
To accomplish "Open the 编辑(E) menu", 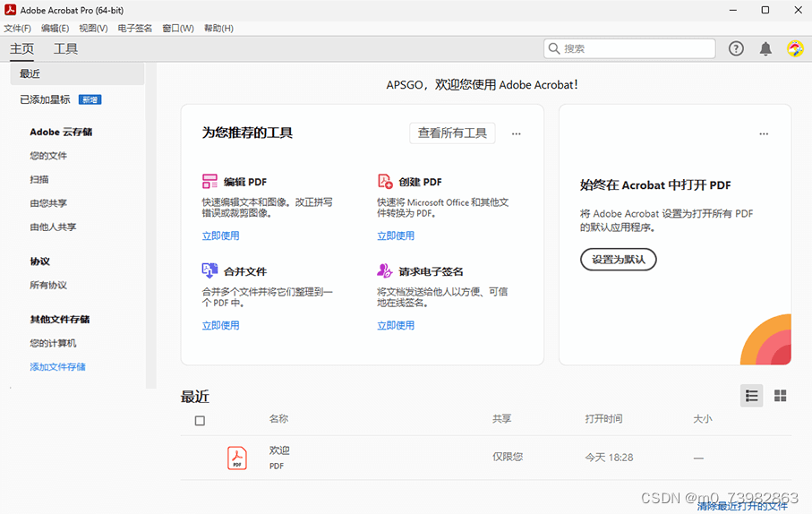I will pyautogui.click(x=55, y=29).
